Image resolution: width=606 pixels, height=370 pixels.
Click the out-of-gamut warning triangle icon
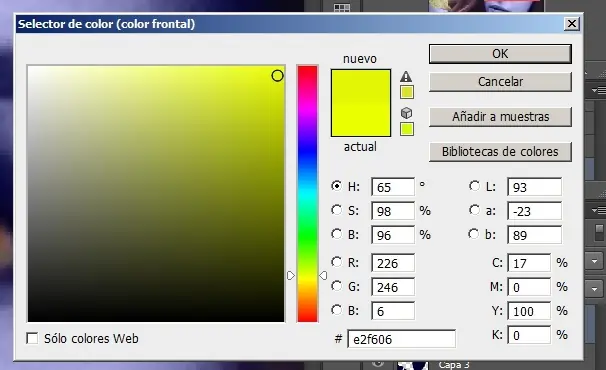(406, 77)
